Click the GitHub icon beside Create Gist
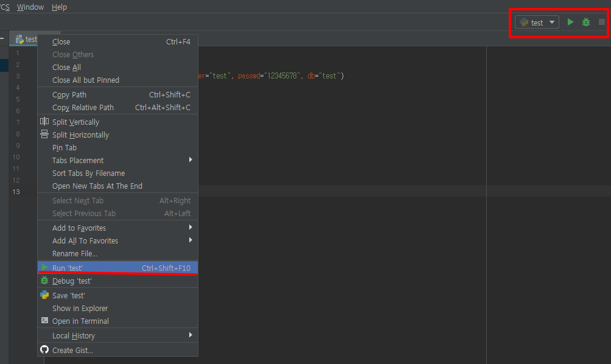The width and height of the screenshot is (611, 364). (x=44, y=349)
